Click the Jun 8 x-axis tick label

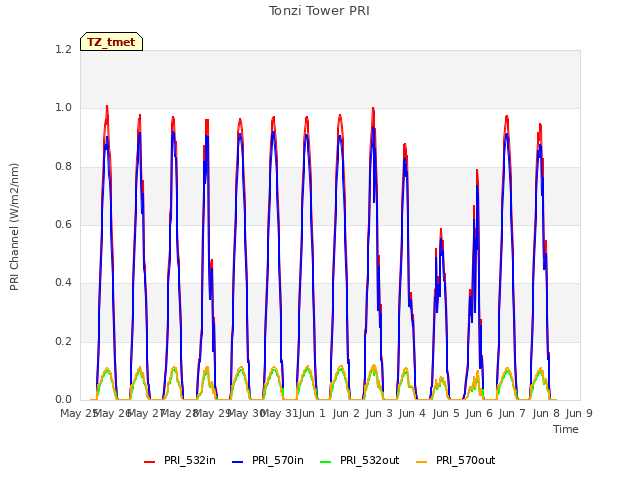(x=546, y=413)
